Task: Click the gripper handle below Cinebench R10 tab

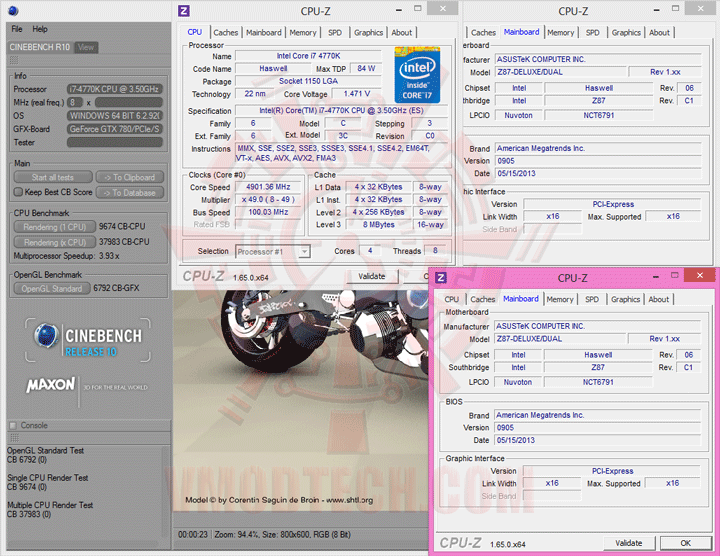Action: coord(14,61)
